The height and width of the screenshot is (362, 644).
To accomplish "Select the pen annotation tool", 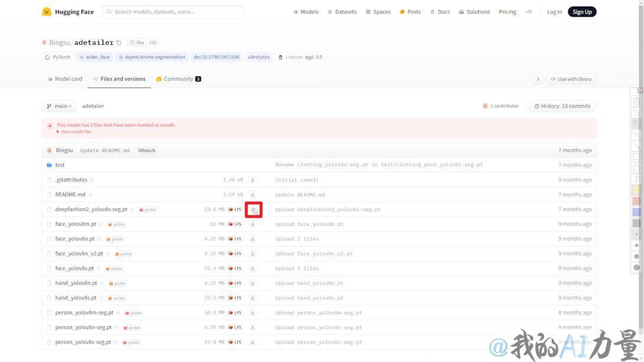I will click(636, 124).
